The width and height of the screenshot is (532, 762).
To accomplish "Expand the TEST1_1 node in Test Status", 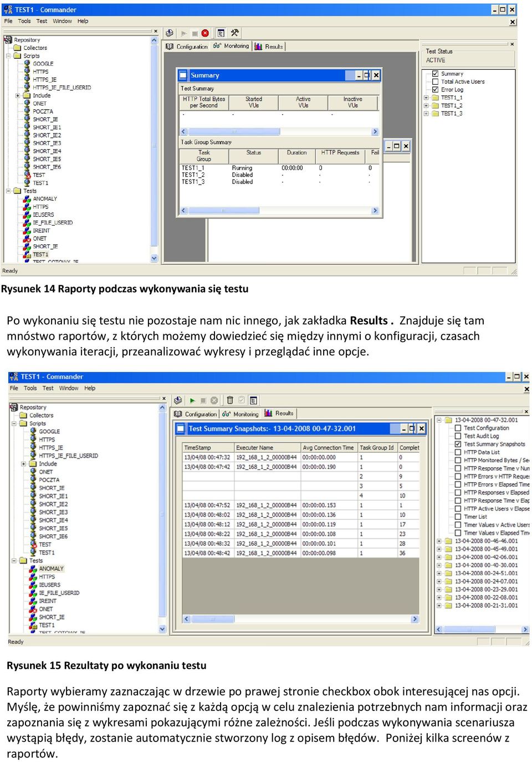I will click(x=426, y=98).
